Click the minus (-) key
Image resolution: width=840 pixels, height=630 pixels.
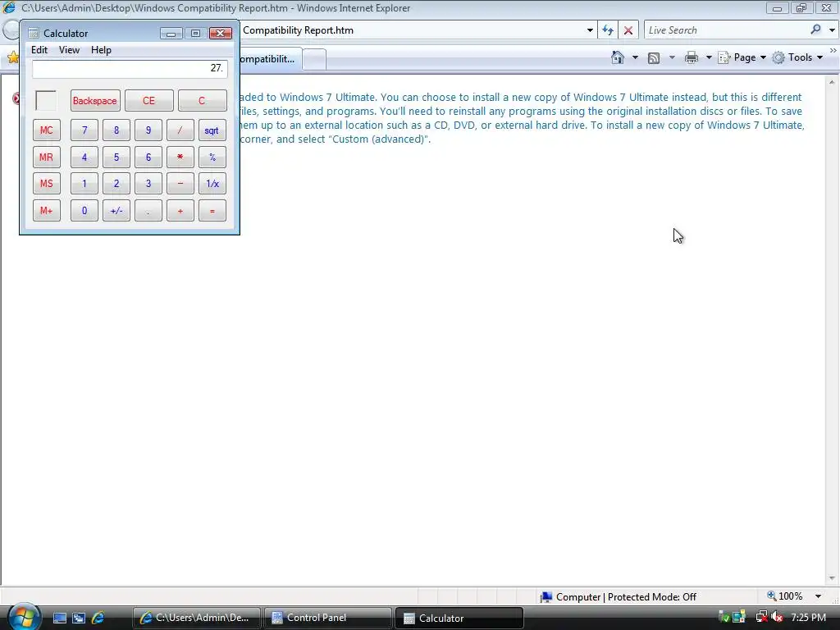(x=180, y=184)
